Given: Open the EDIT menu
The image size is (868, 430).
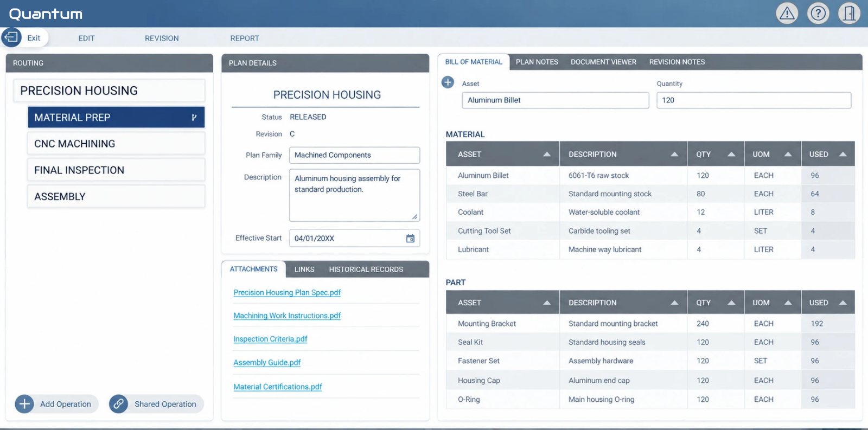Looking at the screenshot, I should point(86,38).
